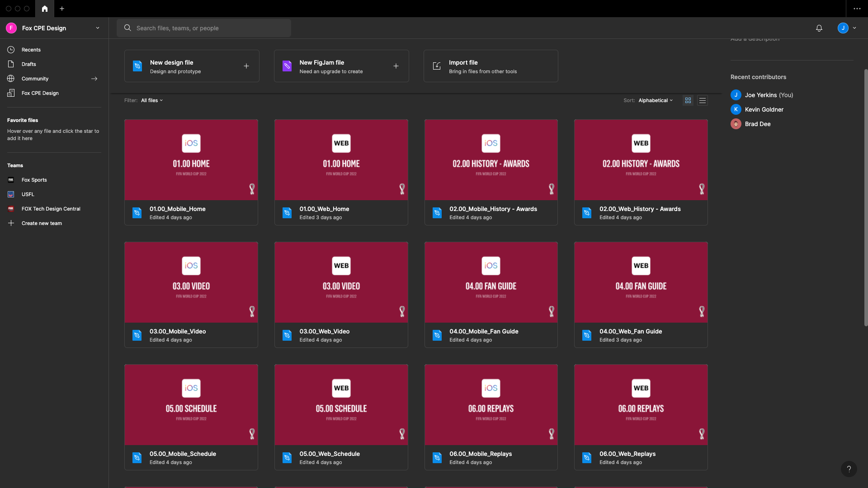868x488 pixels.
Task: Click the Import file icon
Action: pos(437,66)
